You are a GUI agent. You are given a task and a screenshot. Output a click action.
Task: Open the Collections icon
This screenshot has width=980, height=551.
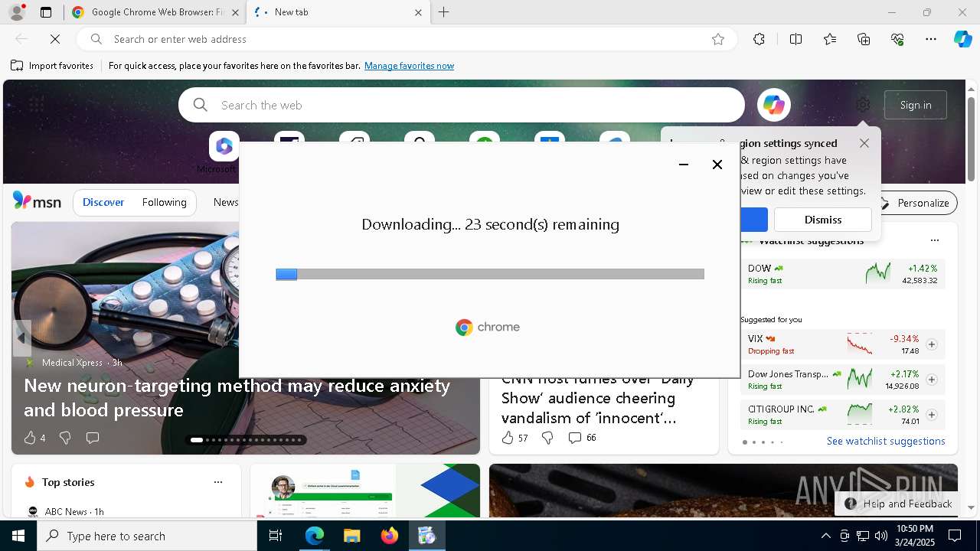(x=864, y=39)
